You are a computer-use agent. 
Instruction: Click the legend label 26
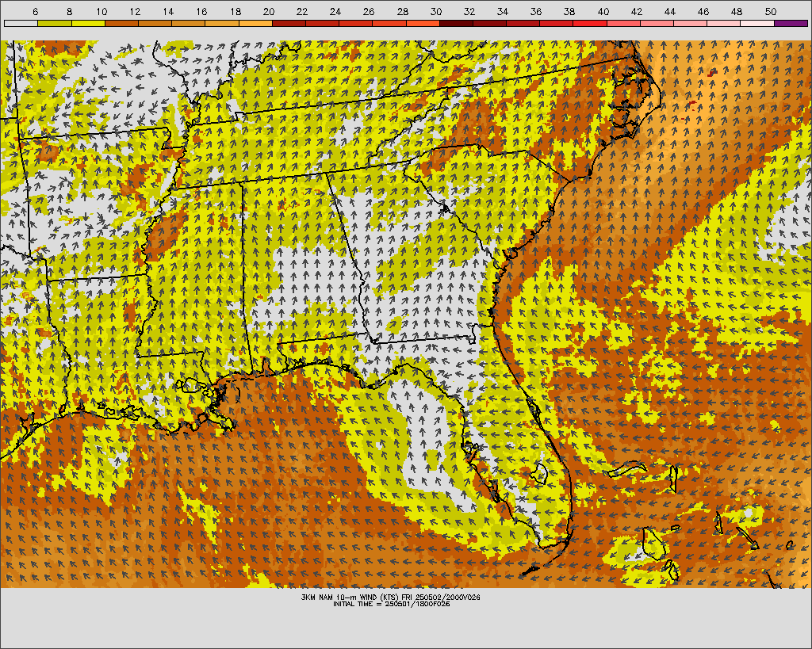click(369, 11)
